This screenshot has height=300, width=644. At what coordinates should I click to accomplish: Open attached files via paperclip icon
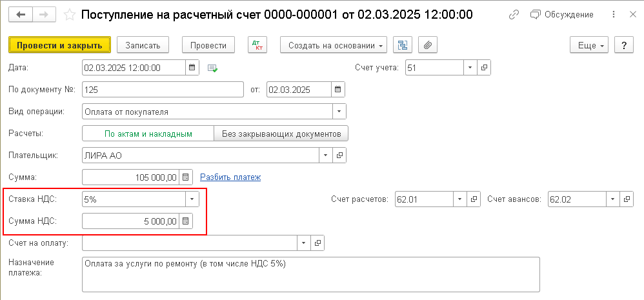[x=428, y=45]
